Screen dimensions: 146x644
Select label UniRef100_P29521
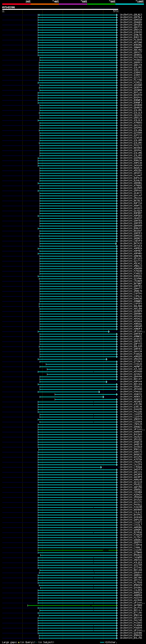131,82
